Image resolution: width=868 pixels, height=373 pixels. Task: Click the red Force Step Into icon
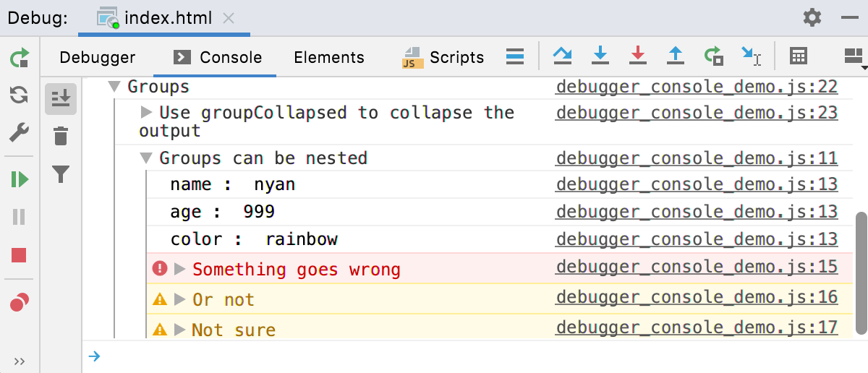click(x=637, y=56)
